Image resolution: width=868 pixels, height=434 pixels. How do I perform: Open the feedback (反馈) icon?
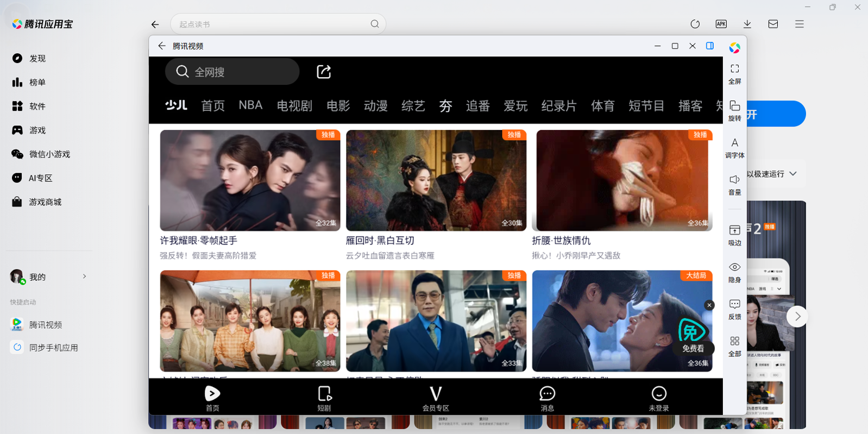click(734, 309)
